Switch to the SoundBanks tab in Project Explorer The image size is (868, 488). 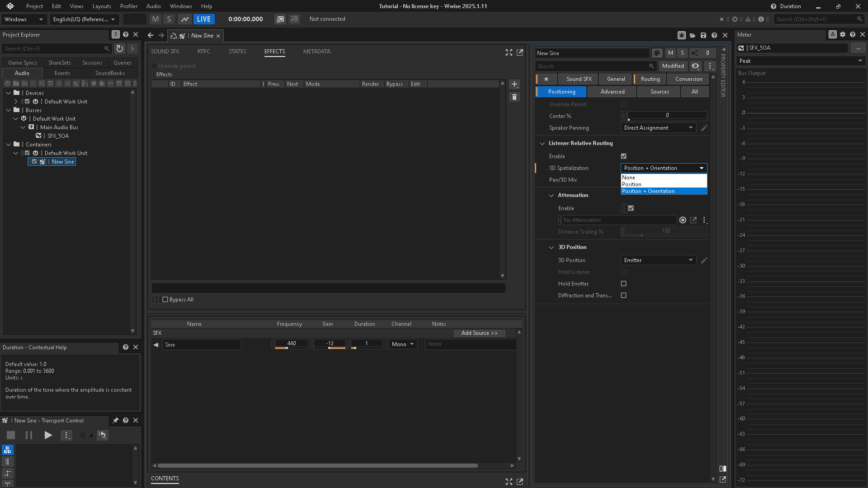click(x=110, y=73)
